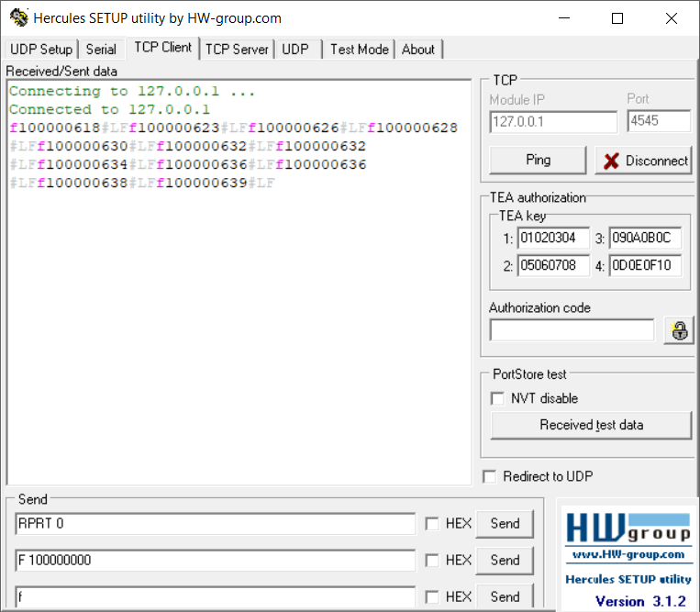Click the send input containing f
The width and height of the screenshot is (700, 612).
(x=216, y=596)
